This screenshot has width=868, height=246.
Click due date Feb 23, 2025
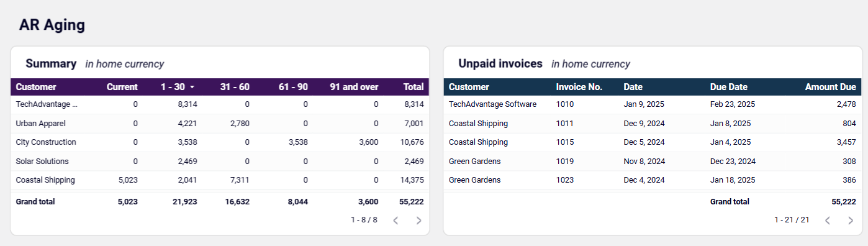[733, 104]
